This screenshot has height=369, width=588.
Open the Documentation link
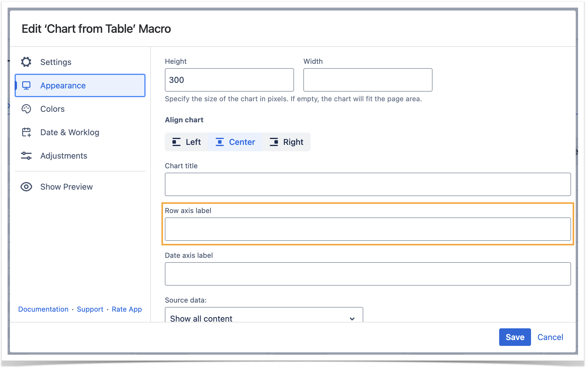point(43,309)
